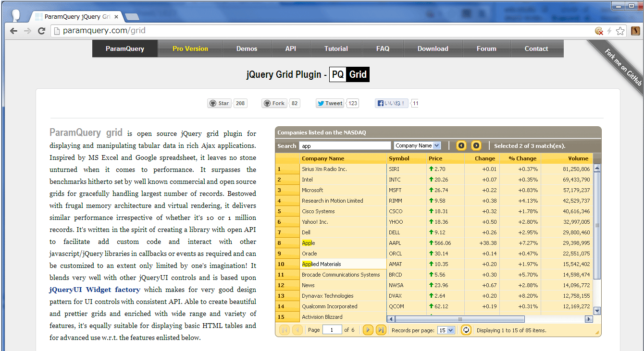Click the horizontal scrollbar left arrow

tap(391, 319)
